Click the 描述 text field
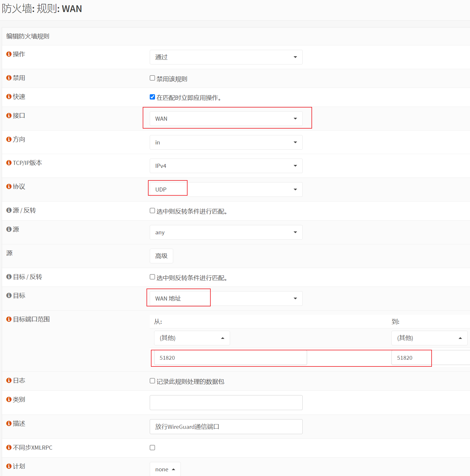 (x=226, y=427)
